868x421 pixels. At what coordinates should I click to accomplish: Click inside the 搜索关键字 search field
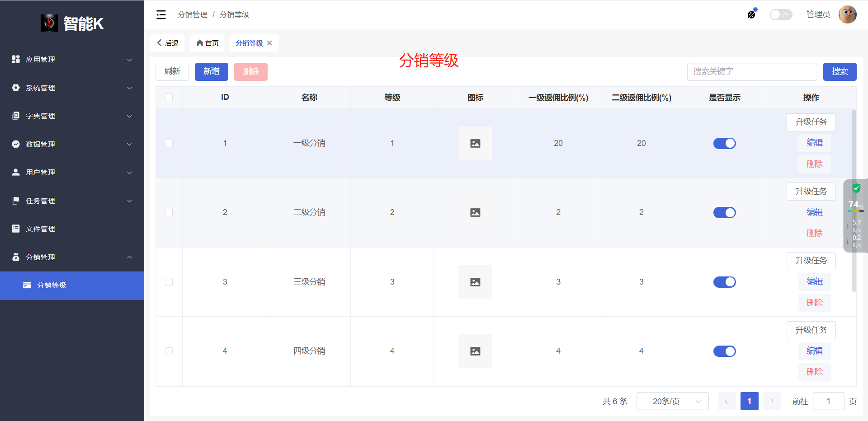(x=752, y=71)
